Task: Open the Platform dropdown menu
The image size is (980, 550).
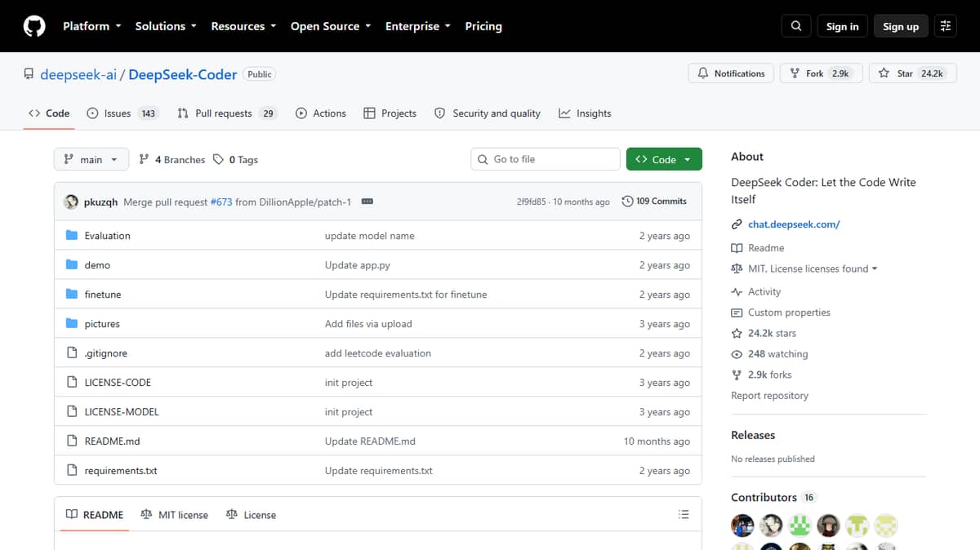Action: [x=92, y=26]
